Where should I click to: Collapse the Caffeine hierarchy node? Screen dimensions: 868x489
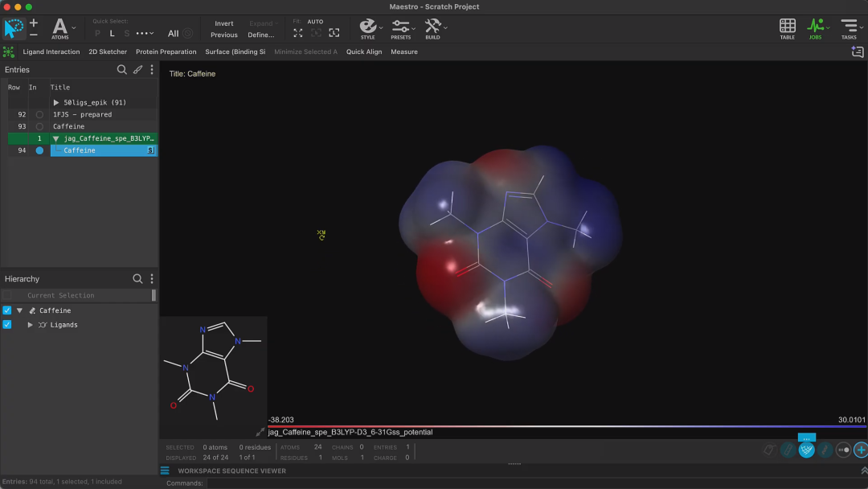click(x=19, y=310)
